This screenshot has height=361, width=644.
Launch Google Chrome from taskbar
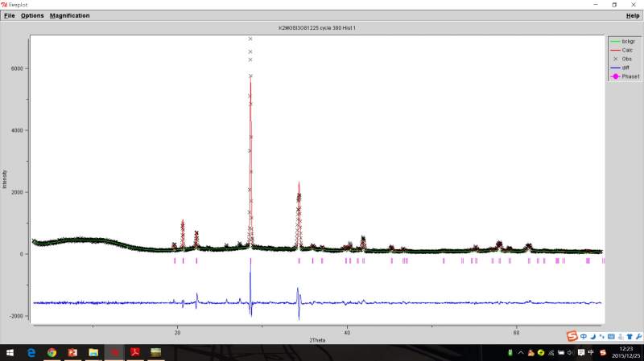click(52, 352)
